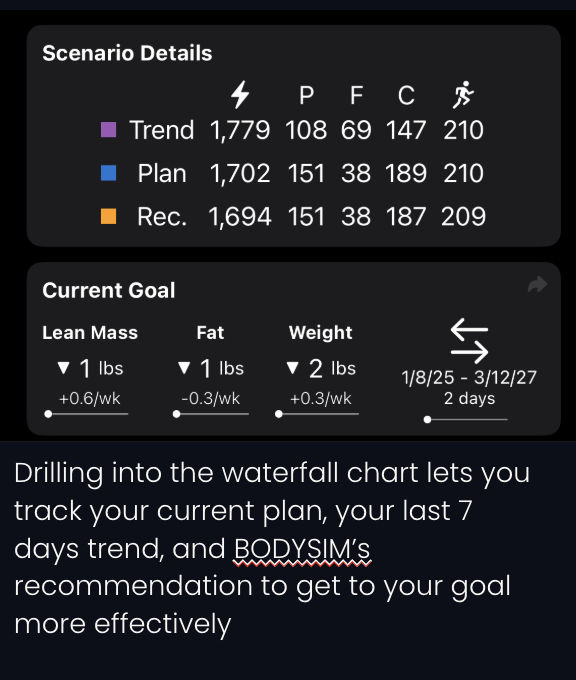Select the purple Trend color swatch

tap(108, 130)
